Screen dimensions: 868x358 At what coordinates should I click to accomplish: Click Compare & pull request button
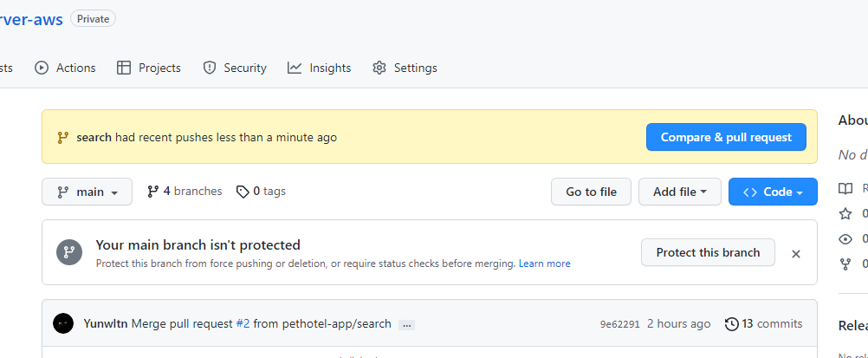point(726,137)
